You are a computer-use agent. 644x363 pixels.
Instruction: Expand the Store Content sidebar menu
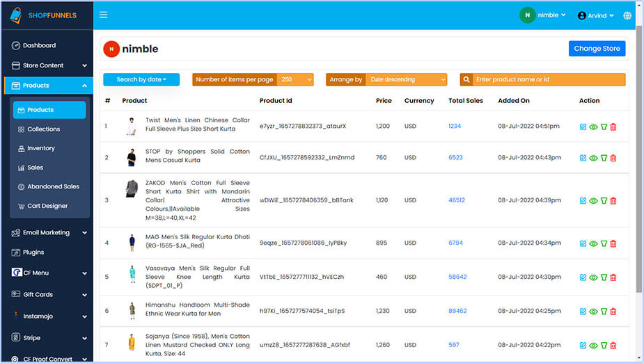49,65
